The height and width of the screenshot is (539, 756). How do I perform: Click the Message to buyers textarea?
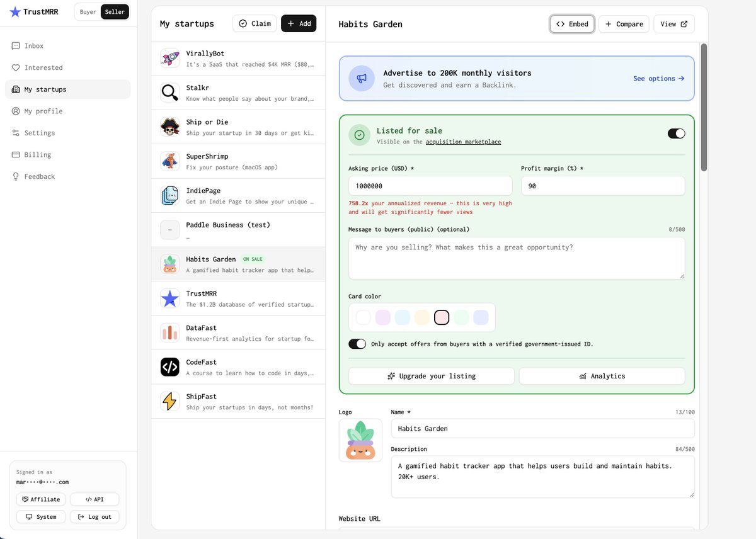[517, 258]
